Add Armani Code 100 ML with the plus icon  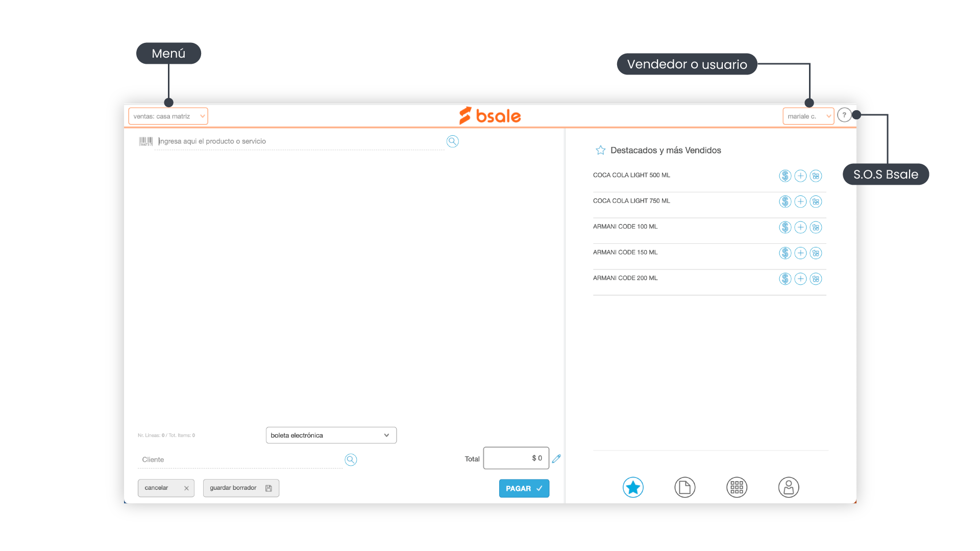click(800, 228)
